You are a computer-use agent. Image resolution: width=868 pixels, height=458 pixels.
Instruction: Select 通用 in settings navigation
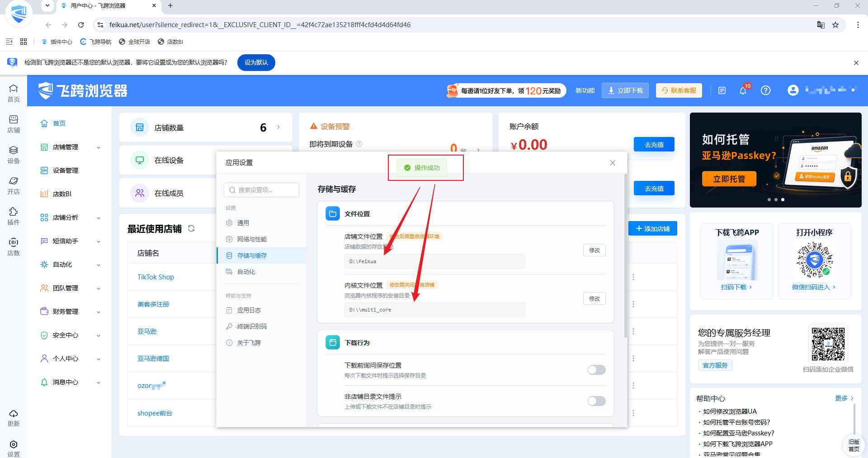[262, 223]
